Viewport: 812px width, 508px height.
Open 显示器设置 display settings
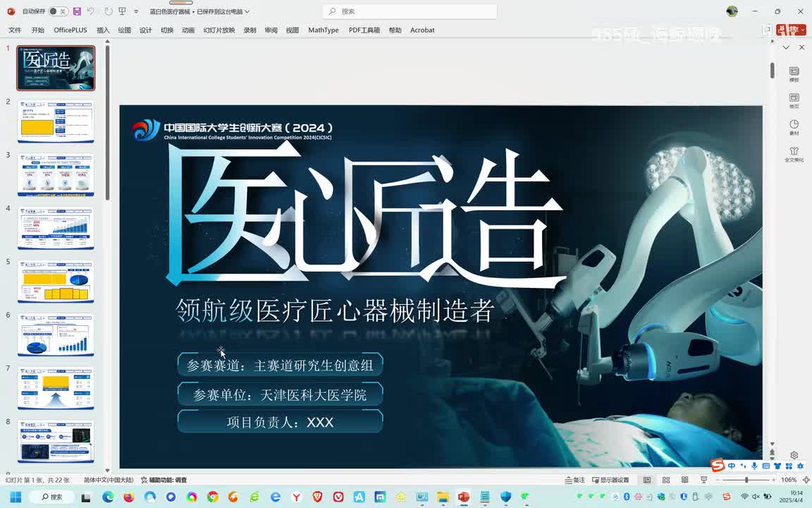610,480
